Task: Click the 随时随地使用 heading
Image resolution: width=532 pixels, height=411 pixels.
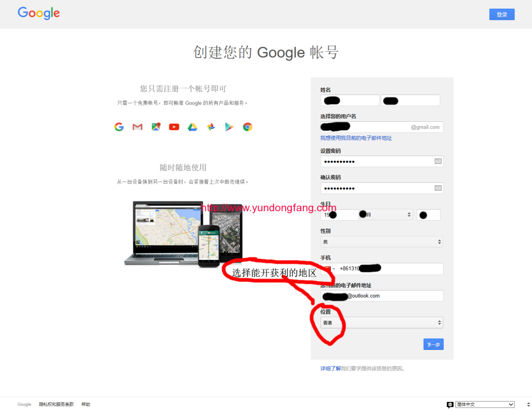Action: pos(183,167)
